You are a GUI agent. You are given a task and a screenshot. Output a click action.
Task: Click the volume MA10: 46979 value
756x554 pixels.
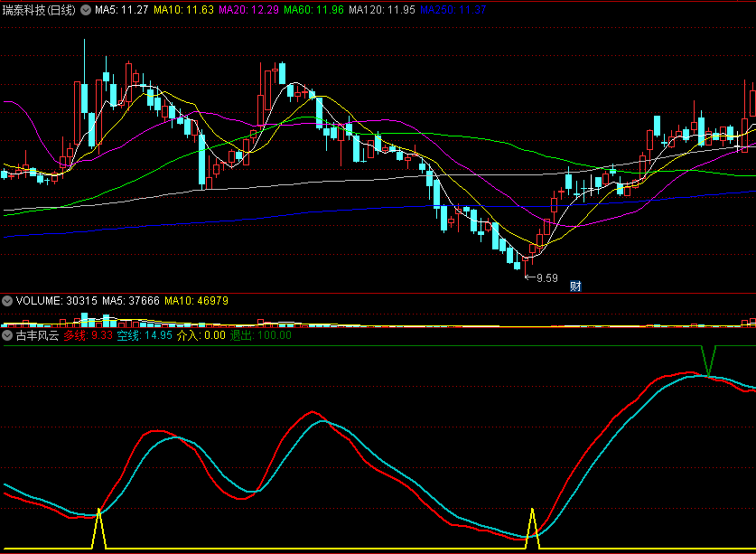(196, 301)
